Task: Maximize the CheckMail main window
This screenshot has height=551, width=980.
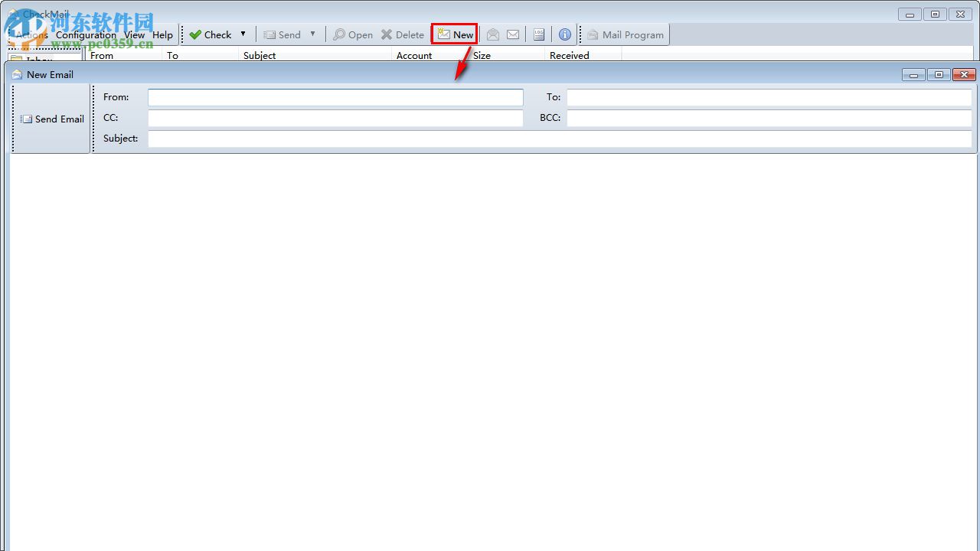Action: tap(935, 14)
